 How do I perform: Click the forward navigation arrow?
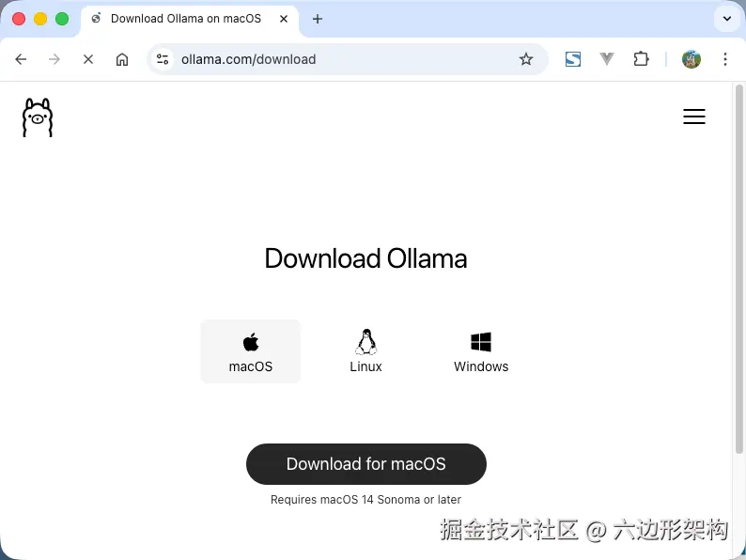[x=54, y=59]
